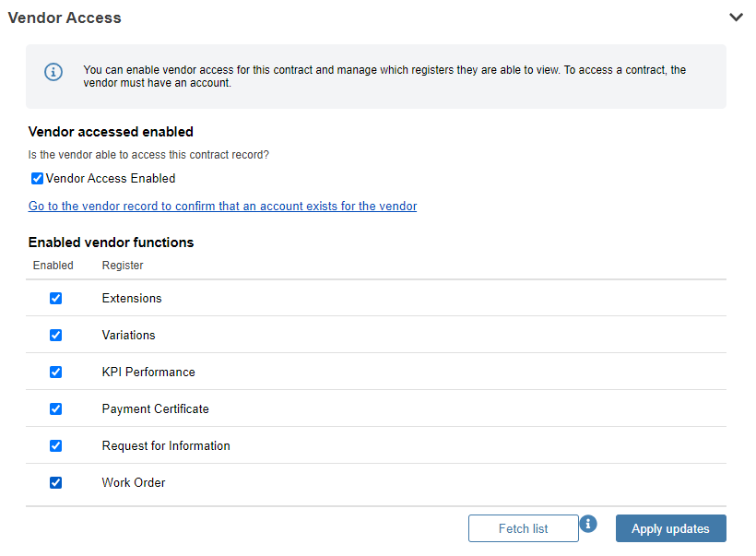Open the vendor record confirmation link
Screen dimensions: 756x556
coord(222,206)
